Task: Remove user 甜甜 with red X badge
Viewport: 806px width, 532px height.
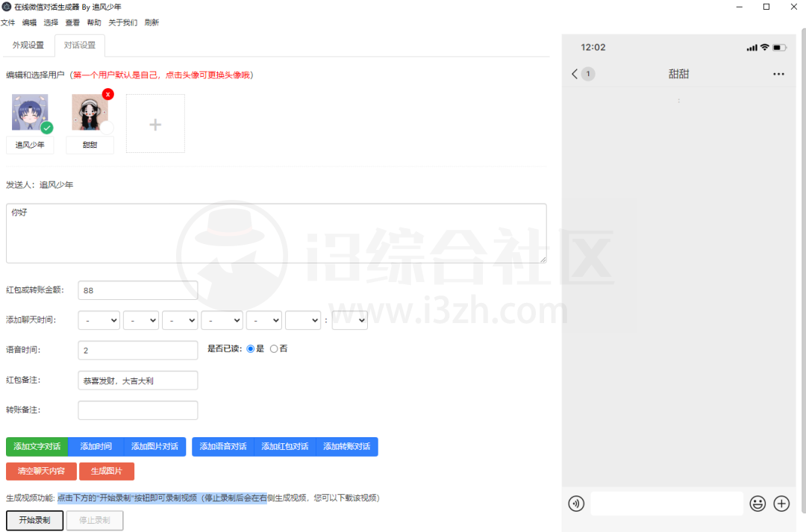Action: pos(108,95)
